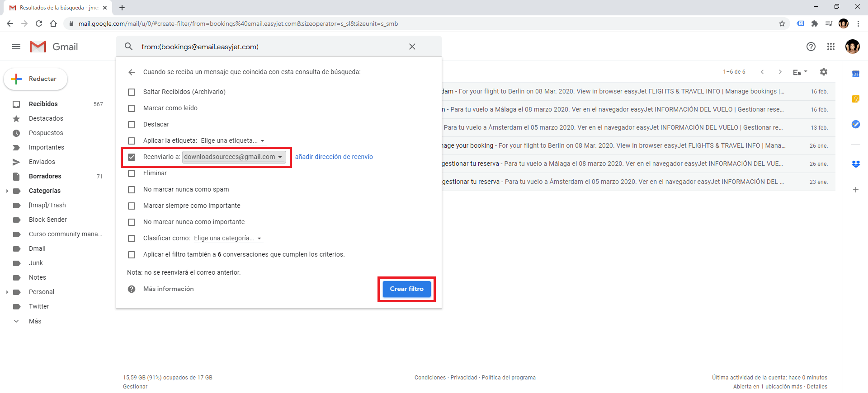This screenshot has width=868, height=393.
Task: Go to older messages arrow
Action: (x=780, y=72)
